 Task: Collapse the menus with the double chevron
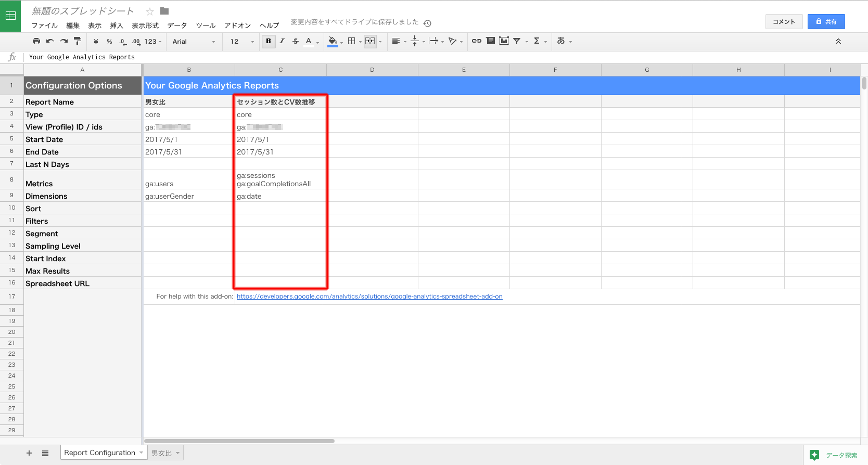tap(838, 41)
